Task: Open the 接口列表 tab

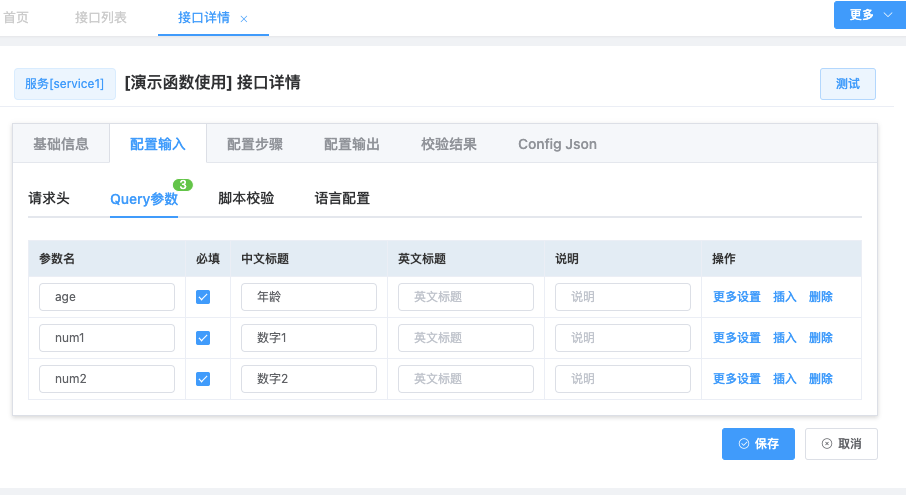Action: (100, 18)
